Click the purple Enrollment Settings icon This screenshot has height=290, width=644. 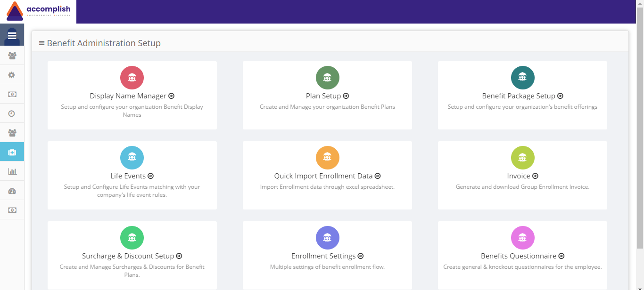(x=327, y=238)
